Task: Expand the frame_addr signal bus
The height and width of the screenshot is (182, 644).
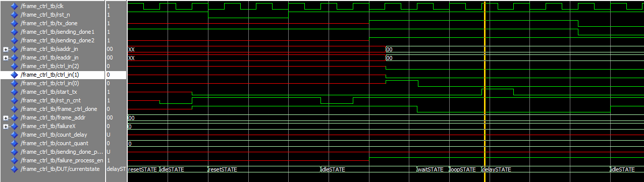Action: (6, 117)
